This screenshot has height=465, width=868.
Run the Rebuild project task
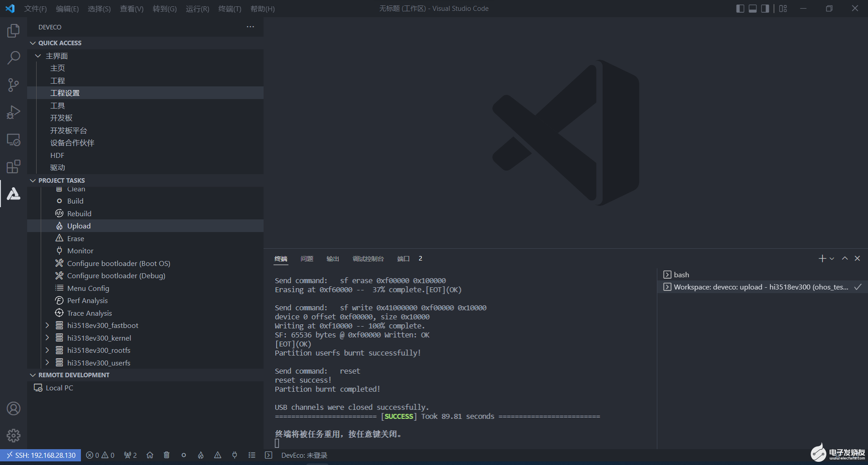pyautogui.click(x=145, y=214)
